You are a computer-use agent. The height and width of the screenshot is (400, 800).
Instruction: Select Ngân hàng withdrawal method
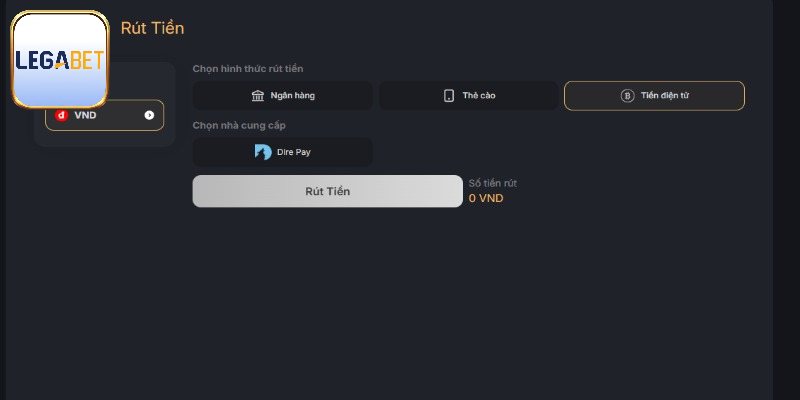click(x=282, y=96)
